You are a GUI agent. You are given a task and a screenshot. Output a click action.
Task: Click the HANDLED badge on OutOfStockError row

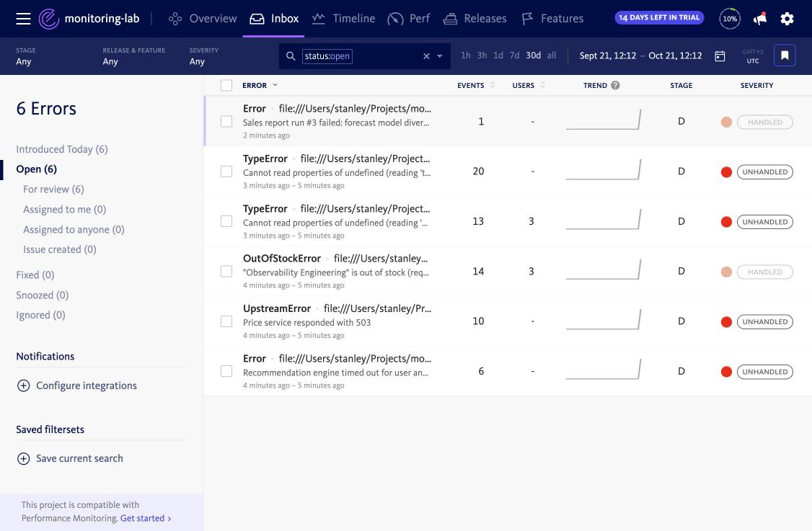(765, 272)
